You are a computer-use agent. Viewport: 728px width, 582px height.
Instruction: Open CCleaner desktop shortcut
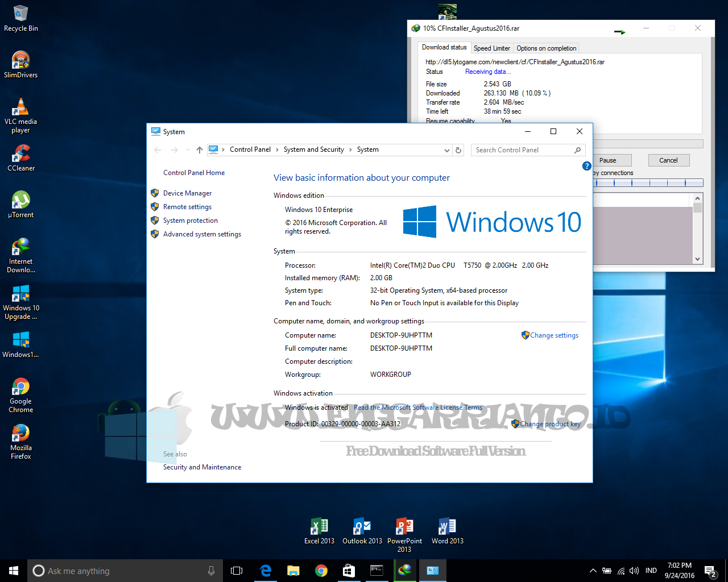click(20, 158)
